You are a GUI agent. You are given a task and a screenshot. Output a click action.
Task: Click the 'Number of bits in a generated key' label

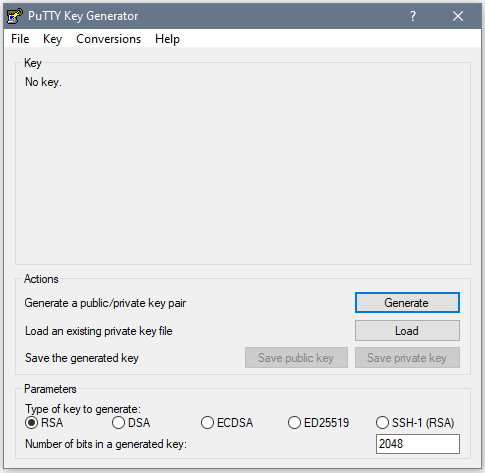click(x=106, y=444)
